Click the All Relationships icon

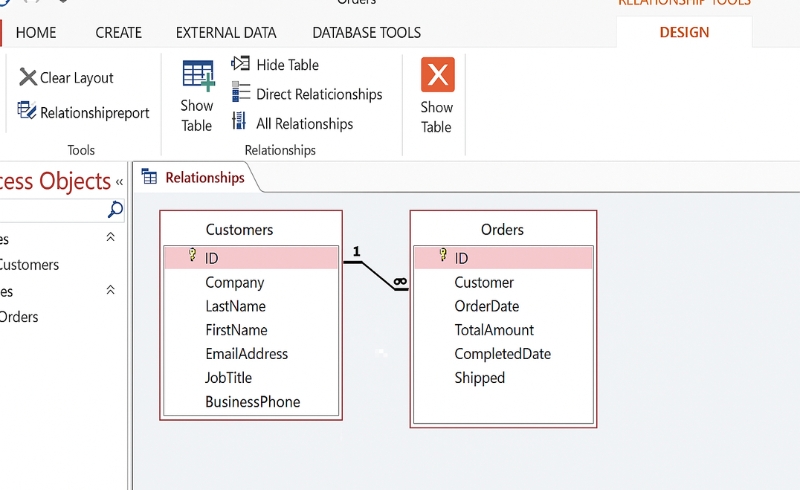click(239, 120)
